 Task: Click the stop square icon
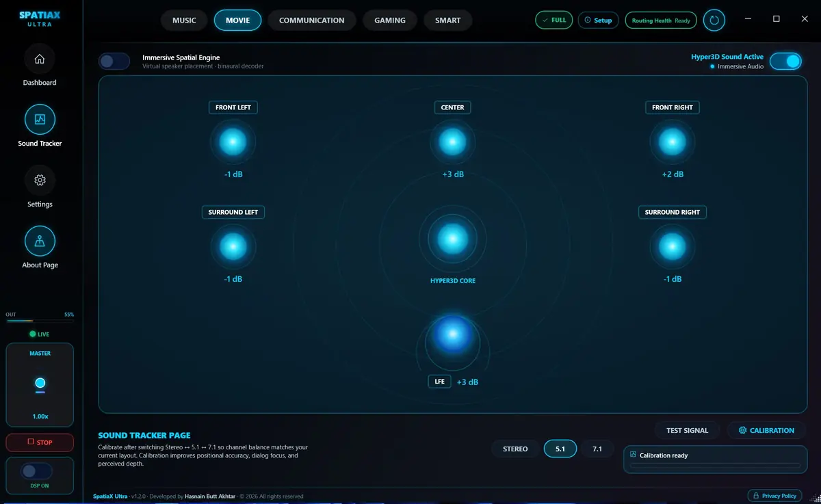click(31, 442)
